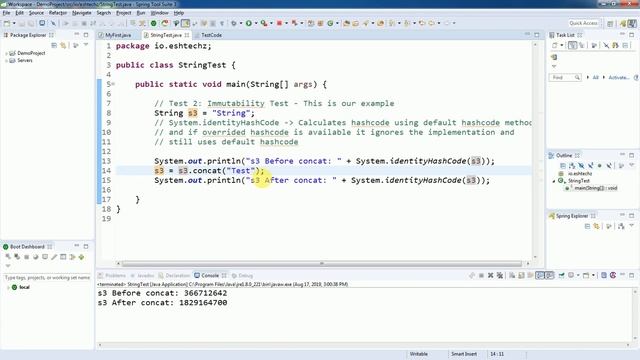Expand the Servers tree node
The height and width of the screenshot is (360, 640).
click(x=6, y=61)
